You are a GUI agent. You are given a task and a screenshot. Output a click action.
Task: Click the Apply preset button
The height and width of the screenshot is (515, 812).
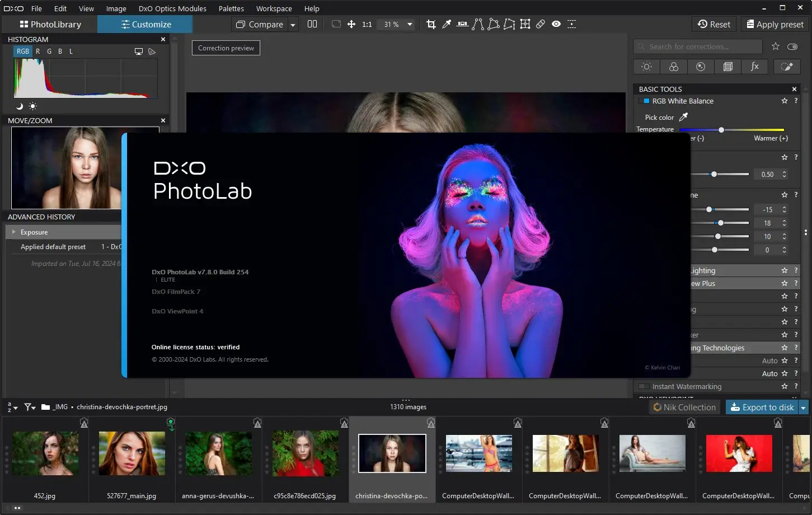[774, 25]
